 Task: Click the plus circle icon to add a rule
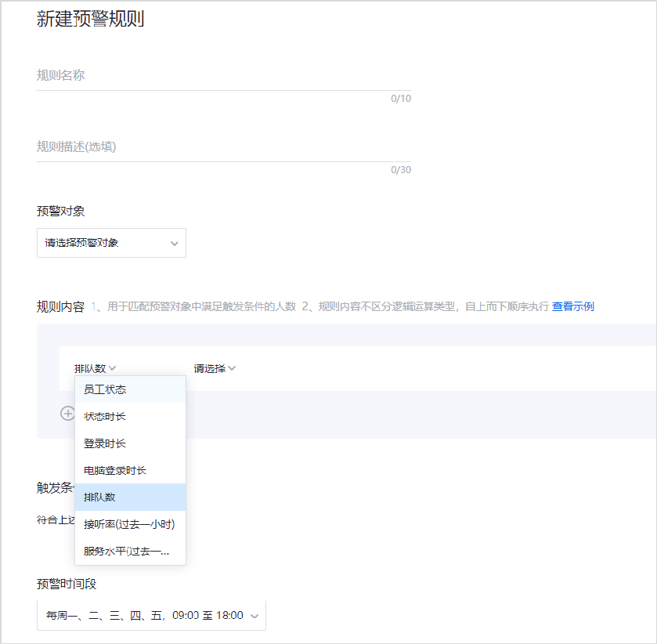click(x=67, y=414)
